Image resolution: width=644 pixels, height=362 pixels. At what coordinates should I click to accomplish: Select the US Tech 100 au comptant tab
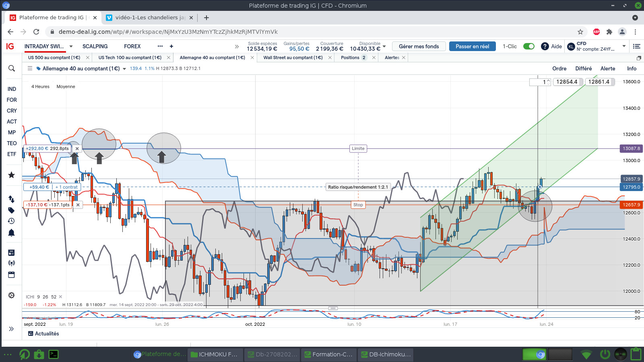(130, 58)
